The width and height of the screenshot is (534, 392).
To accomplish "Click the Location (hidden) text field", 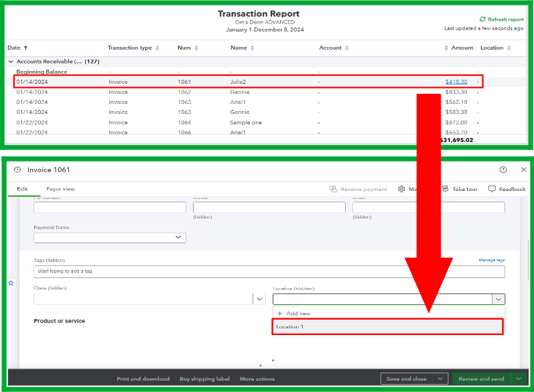I will (382, 300).
